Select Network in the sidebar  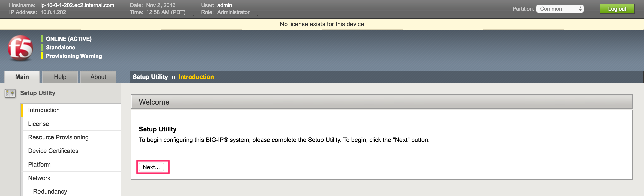[x=72, y=178]
